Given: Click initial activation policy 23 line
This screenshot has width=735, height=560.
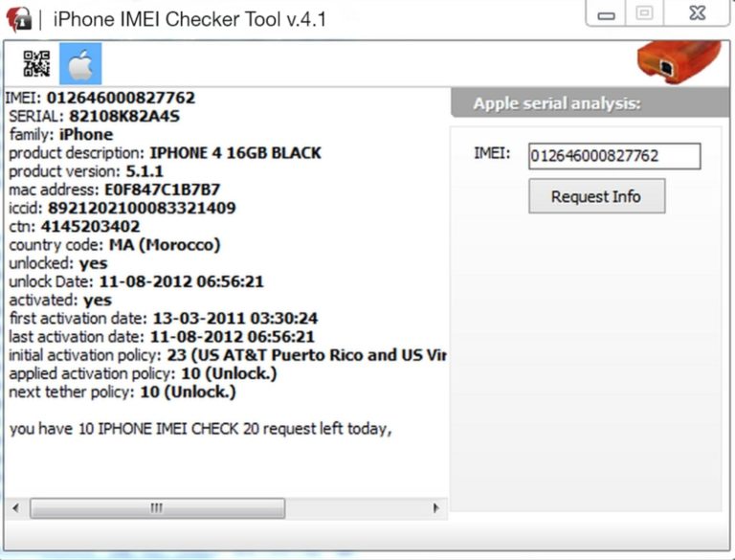Looking at the screenshot, I should (228, 355).
